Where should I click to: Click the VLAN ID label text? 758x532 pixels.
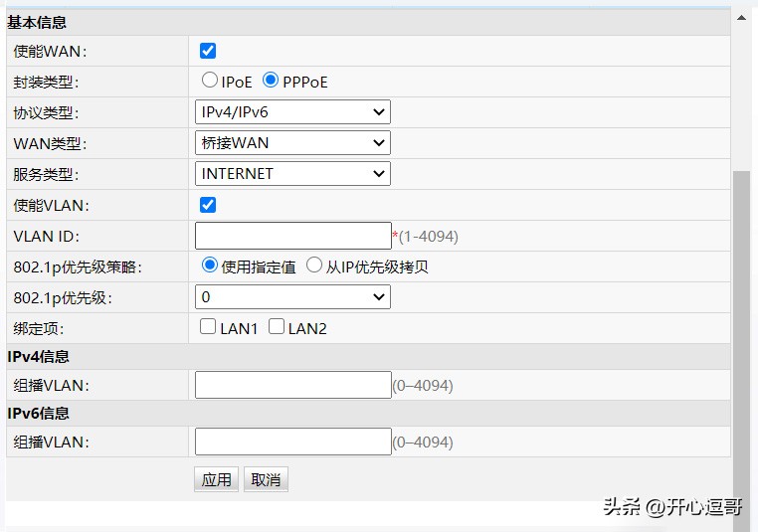[x=47, y=237]
